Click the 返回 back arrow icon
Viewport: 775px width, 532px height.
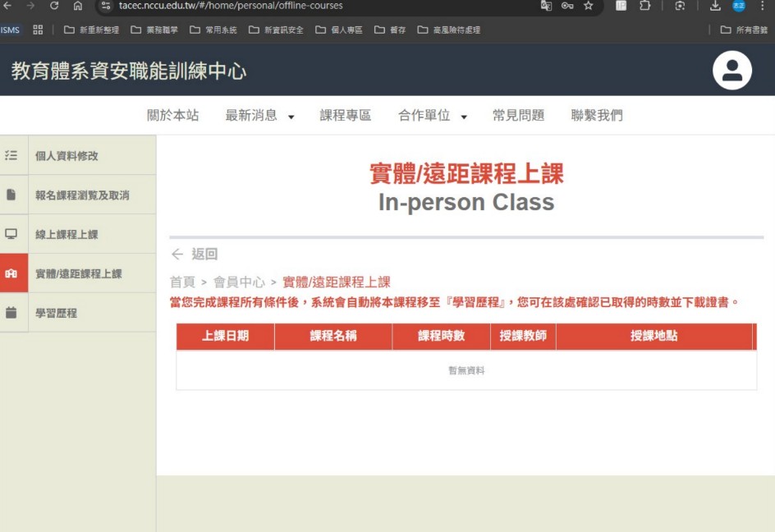pos(177,255)
